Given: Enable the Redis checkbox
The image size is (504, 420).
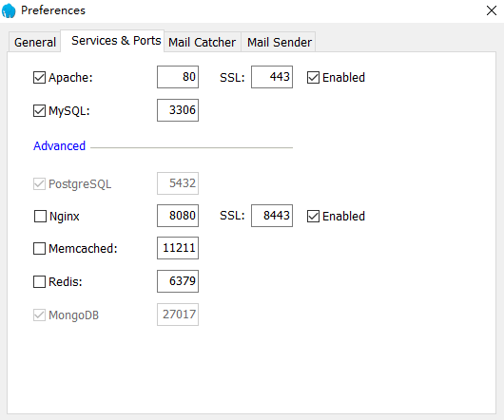Looking at the screenshot, I should pyautogui.click(x=39, y=282).
